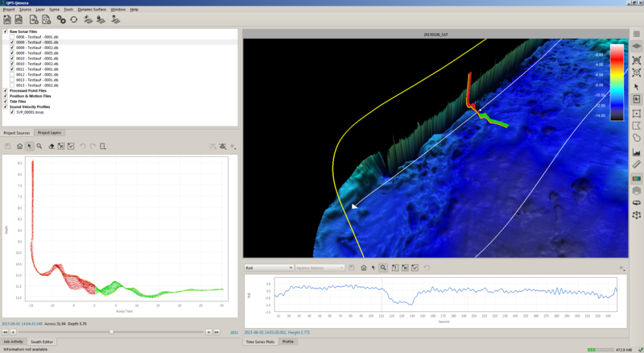The width and height of the screenshot is (644, 353).
Task: Click the magnifier zoom icon in Swath Editor toolbar
Action: pyautogui.click(x=39, y=146)
